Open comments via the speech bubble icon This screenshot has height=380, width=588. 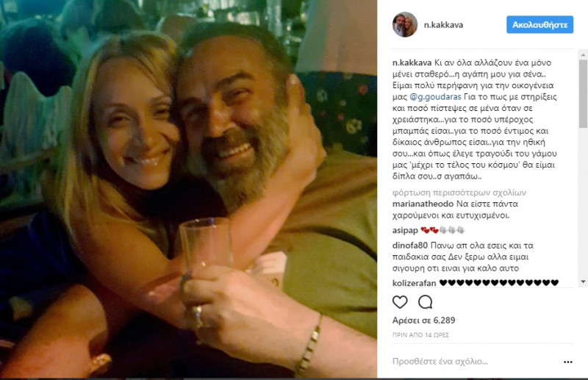point(426,302)
